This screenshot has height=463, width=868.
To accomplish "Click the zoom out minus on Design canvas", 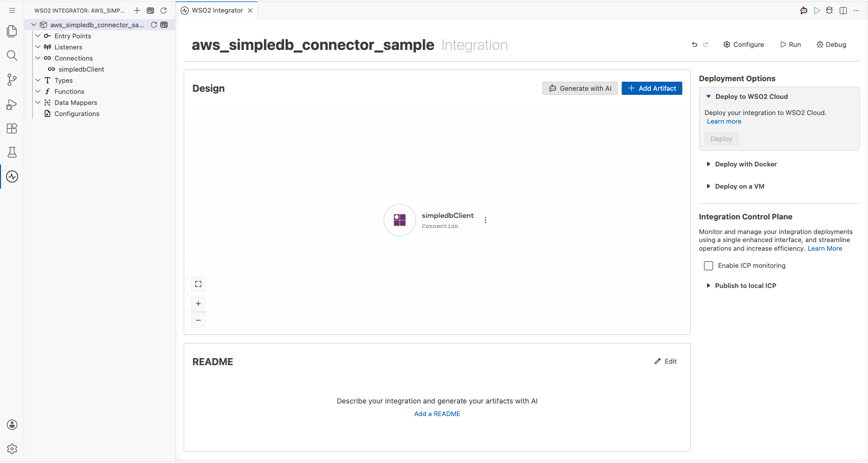I will coord(198,320).
